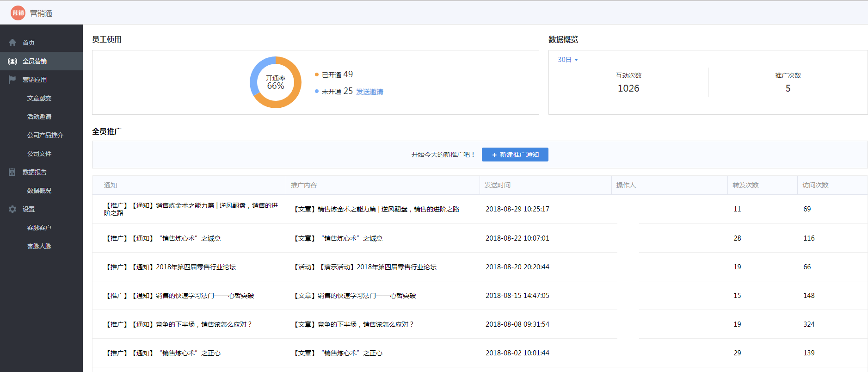Viewport: 868px width, 372px height.
Task: Click the 发送邀请 link
Action: (x=369, y=92)
